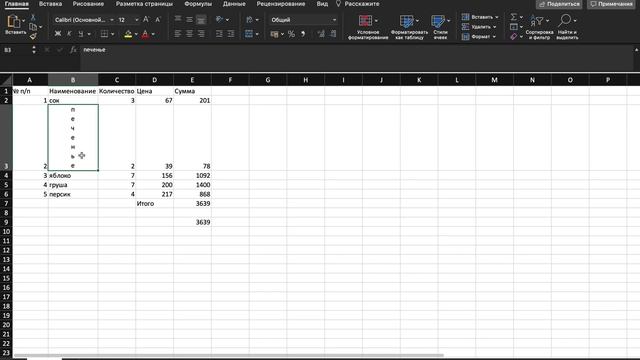Switch to the Вставка tab
This screenshot has height=360, width=640.
[x=51, y=4]
